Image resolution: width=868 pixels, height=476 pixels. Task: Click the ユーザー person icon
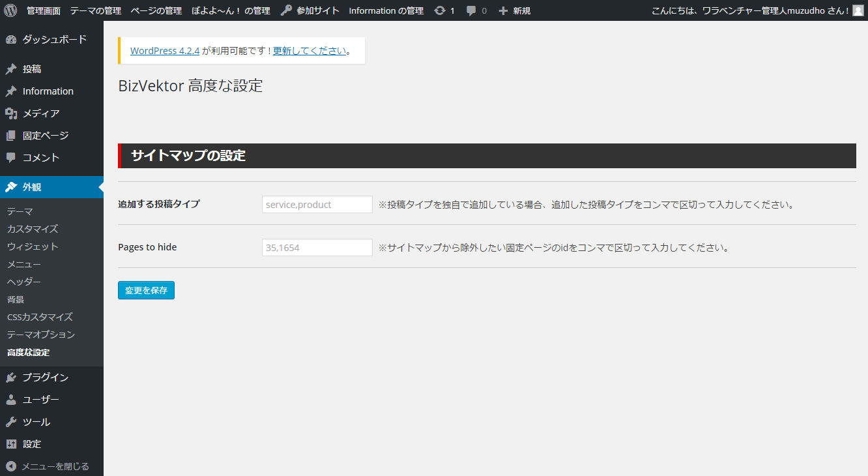pos(11,400)
